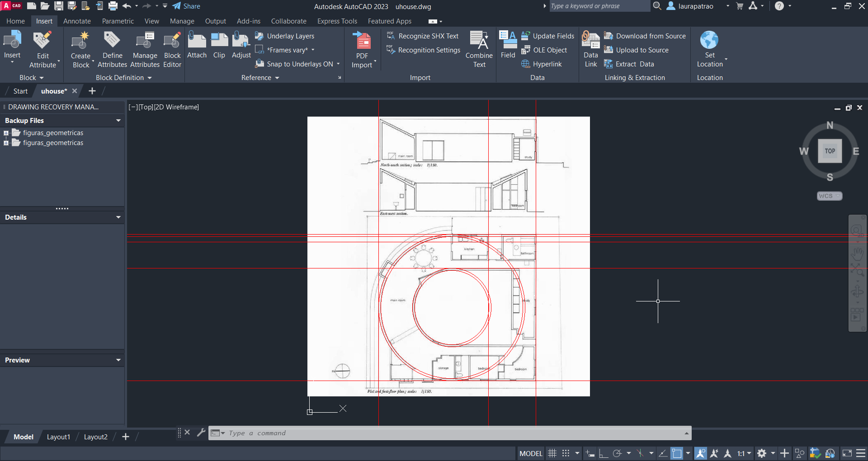Expand the Reference panel dropdown
868x461 pixels.
tap(260, 78)
